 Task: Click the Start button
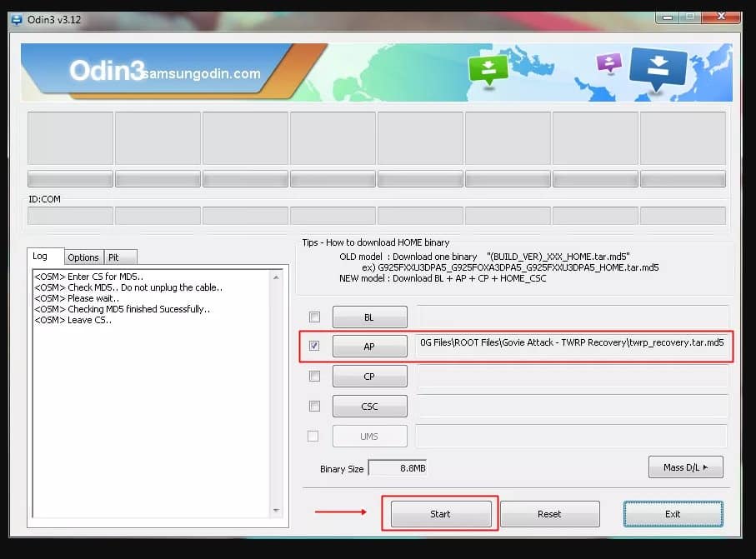tap(441, 514)
